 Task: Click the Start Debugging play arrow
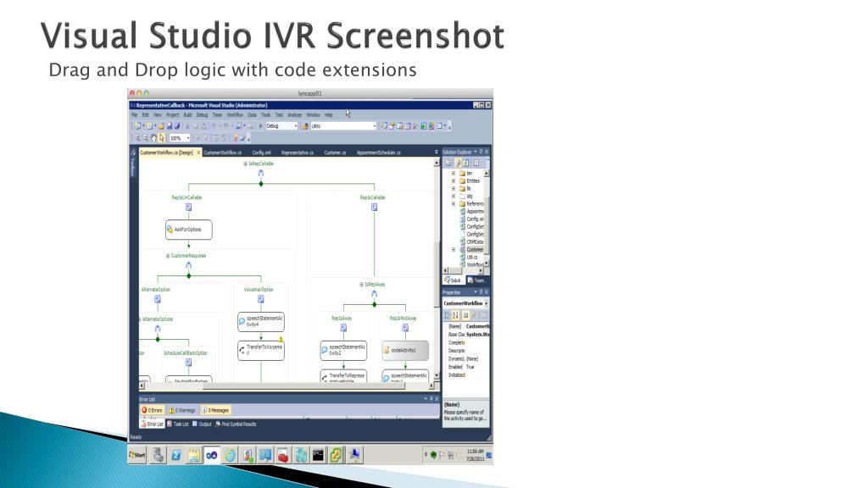(261, 126)
